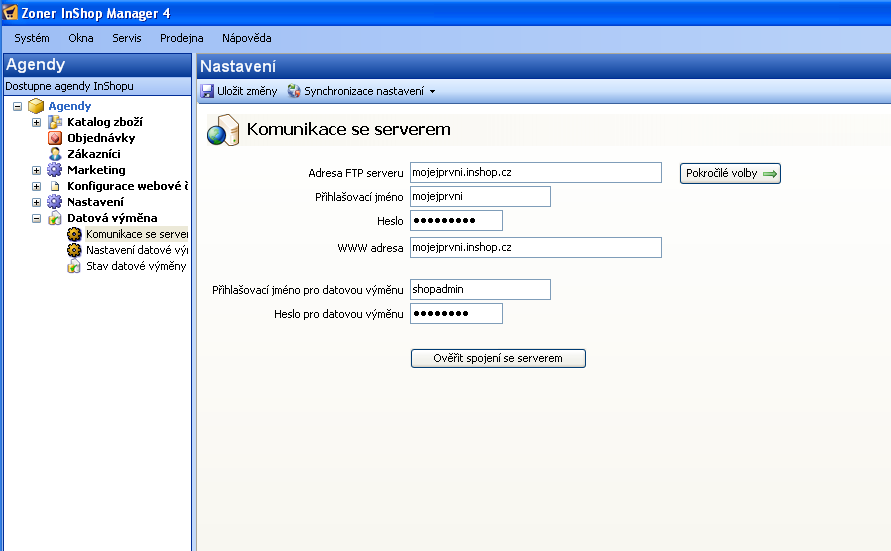The width and height of the screenshot is (891, 551).
Task: Click Synchronizace nastavení toolbar label
Action: 364,91
